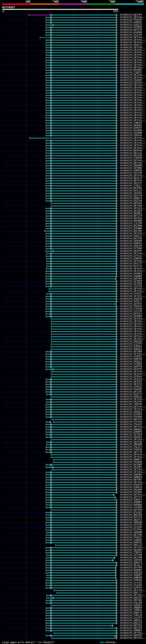Click the red 20% identity scale segment
This screenshot has width=146, height=644.
[16, 4]
